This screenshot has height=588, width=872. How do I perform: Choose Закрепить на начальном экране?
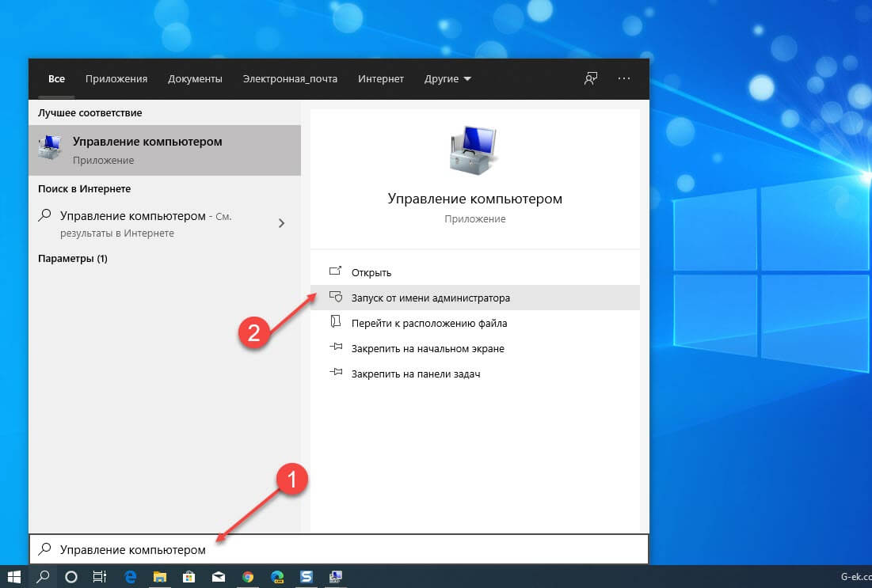click(475, 348)
